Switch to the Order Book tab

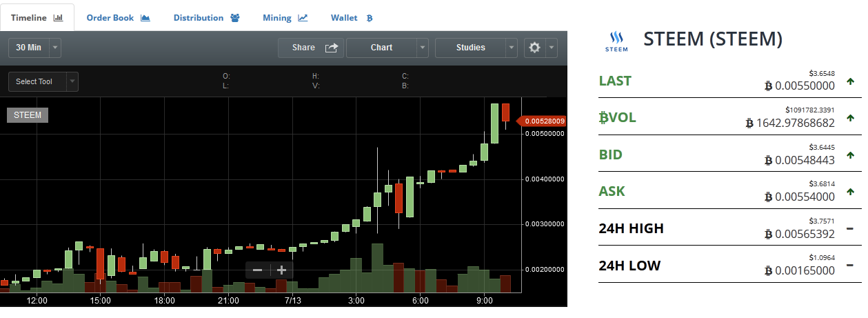click(x=118, y=17)
